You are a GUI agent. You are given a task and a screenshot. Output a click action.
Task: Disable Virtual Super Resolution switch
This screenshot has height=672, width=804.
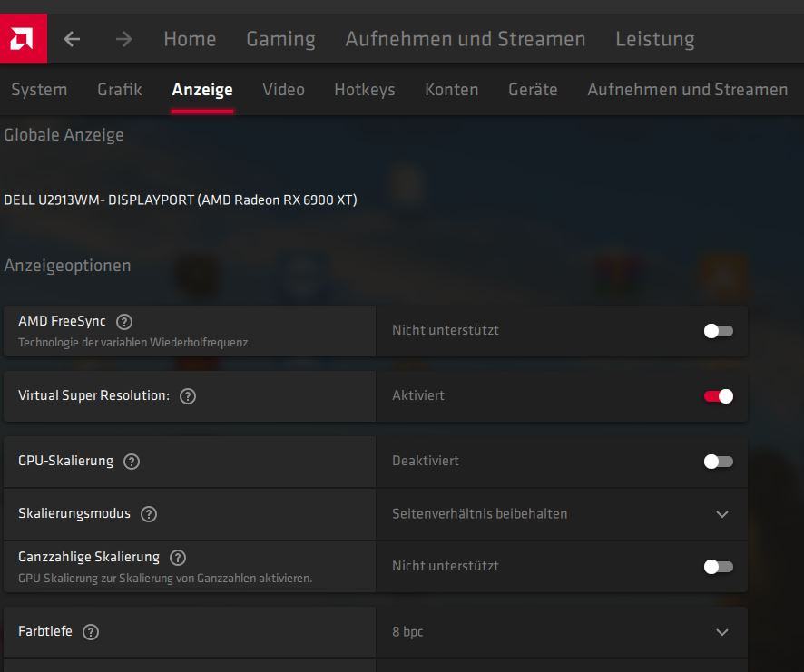(x=719, y=395)
